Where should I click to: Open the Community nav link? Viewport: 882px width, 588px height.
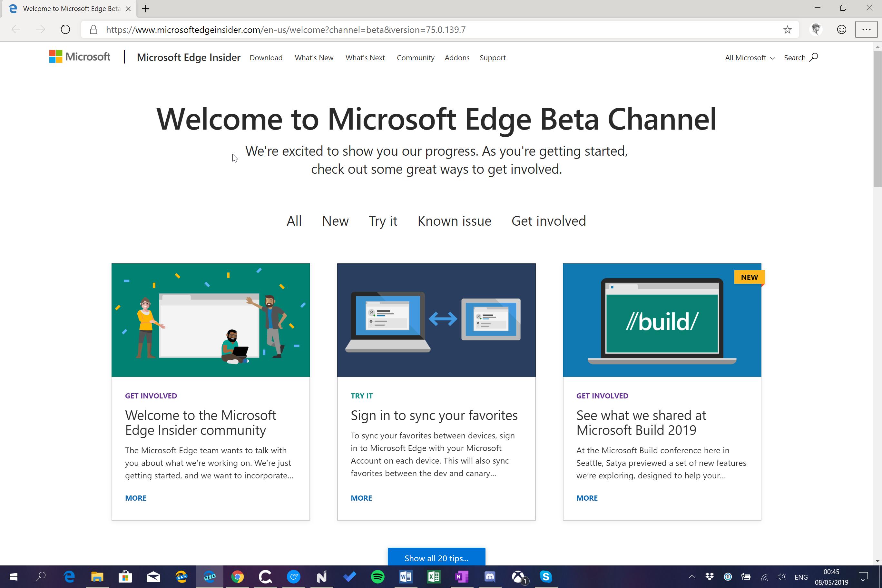click(x=416, y=58)
